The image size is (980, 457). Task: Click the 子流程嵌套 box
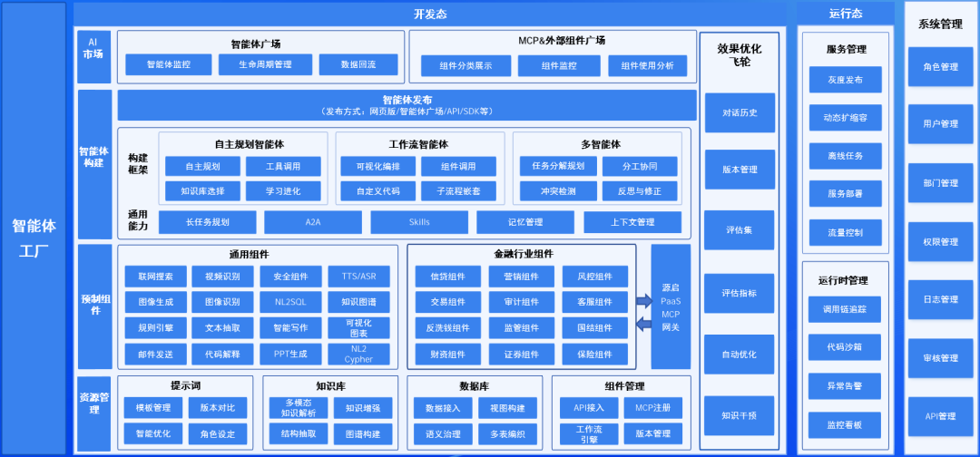(x=458, y=191)
